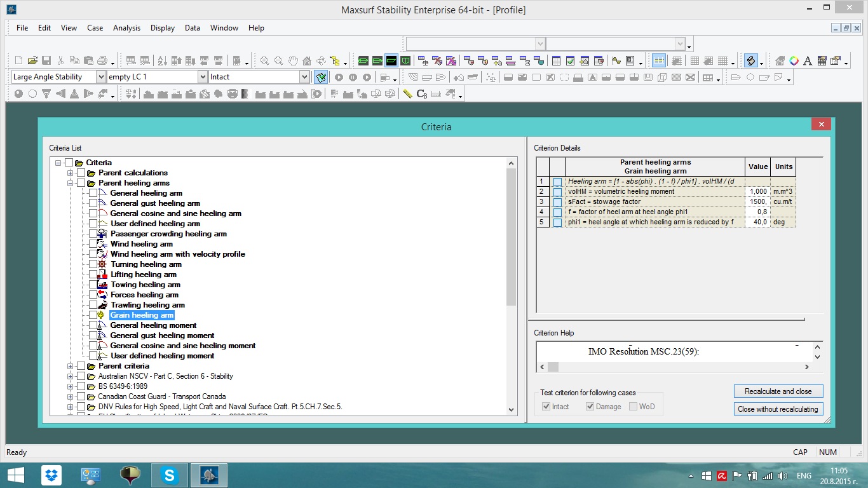Open the Analysis menu
Image resolution: width=868 pixels, height=488 pixels.
[126, 28]
